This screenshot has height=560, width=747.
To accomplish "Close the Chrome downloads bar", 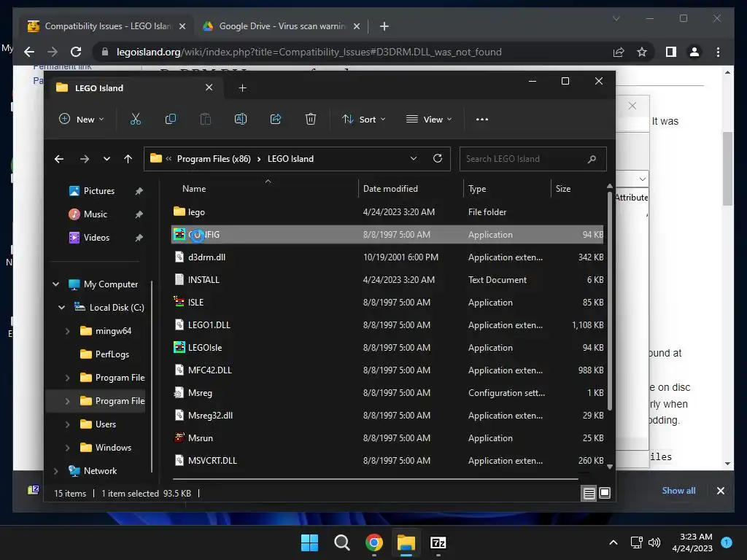I will tap(720, 491).
